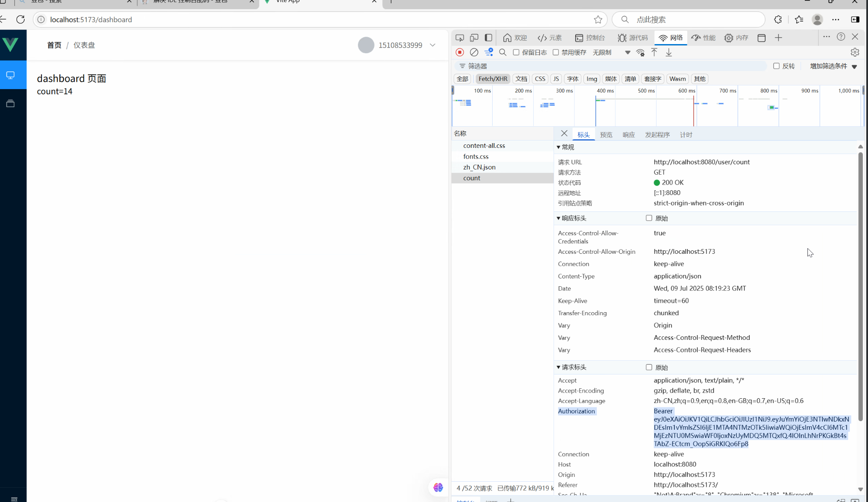Open the colorful brain assistant icon
868x502 pixels.
[438, 487]
